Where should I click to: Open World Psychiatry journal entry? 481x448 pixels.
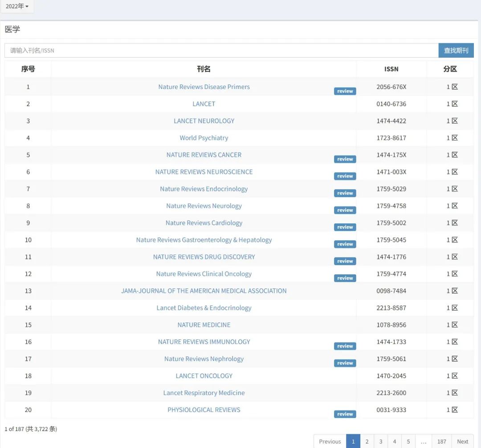tap(204, 138)
